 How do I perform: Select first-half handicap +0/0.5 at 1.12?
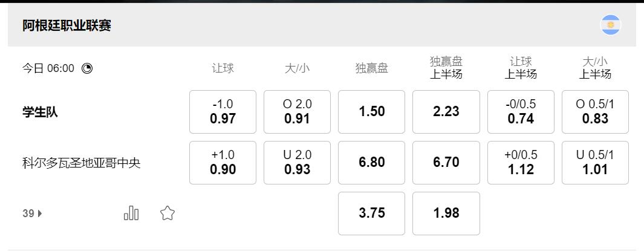tap(521, 163)
